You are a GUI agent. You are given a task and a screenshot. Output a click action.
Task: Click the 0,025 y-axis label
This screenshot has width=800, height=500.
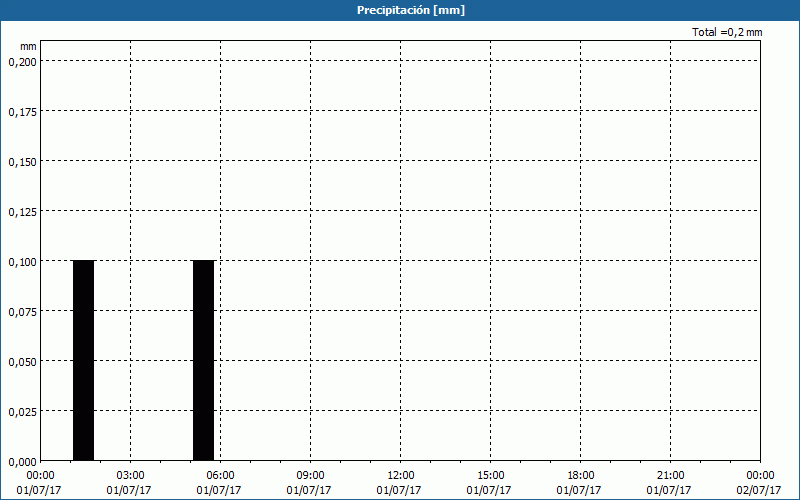click(x=23, y=412)
